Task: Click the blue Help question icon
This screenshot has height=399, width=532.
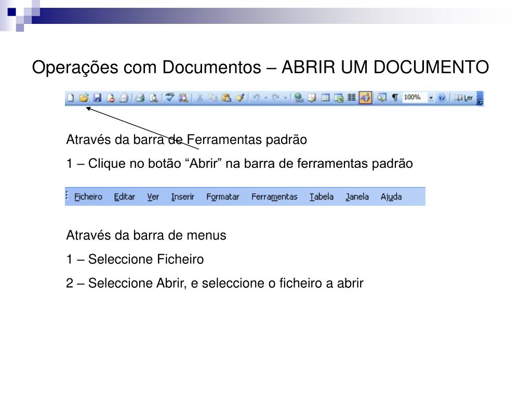Action: click(442, 98)
